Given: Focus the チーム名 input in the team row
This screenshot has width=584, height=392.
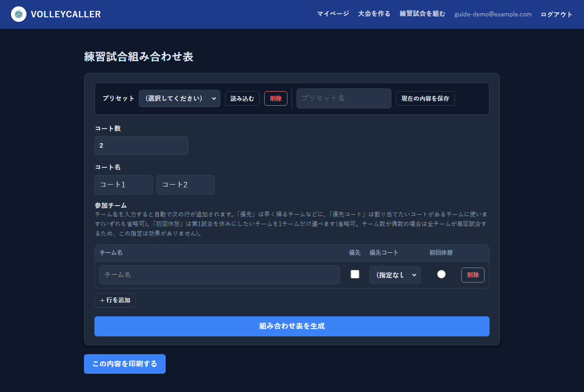Looking at the screenshot, I should 219,275.
